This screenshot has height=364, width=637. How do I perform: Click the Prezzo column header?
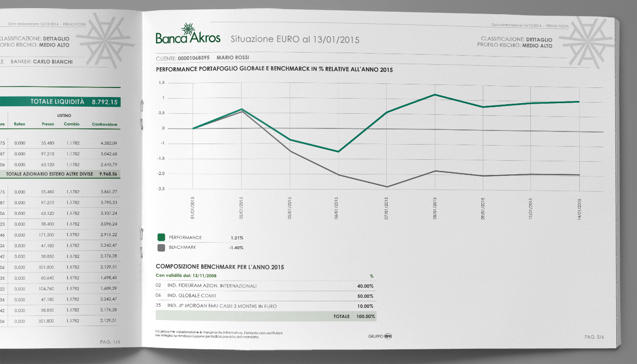pos(48,124)
